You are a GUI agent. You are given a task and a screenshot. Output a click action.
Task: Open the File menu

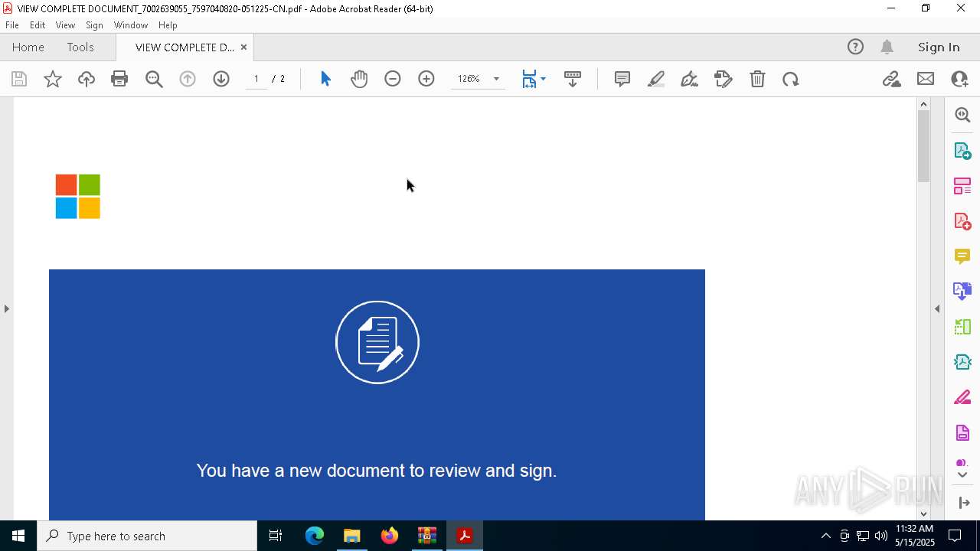[12, 25]
